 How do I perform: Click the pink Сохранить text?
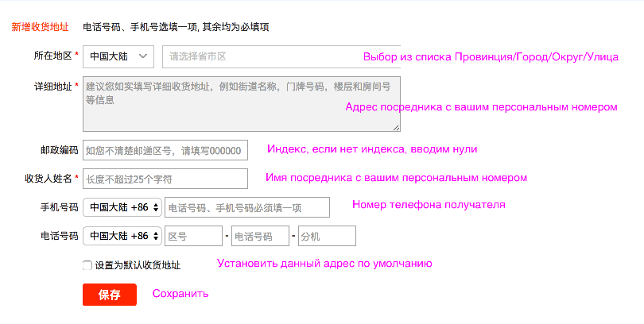(x=180, y=294)
